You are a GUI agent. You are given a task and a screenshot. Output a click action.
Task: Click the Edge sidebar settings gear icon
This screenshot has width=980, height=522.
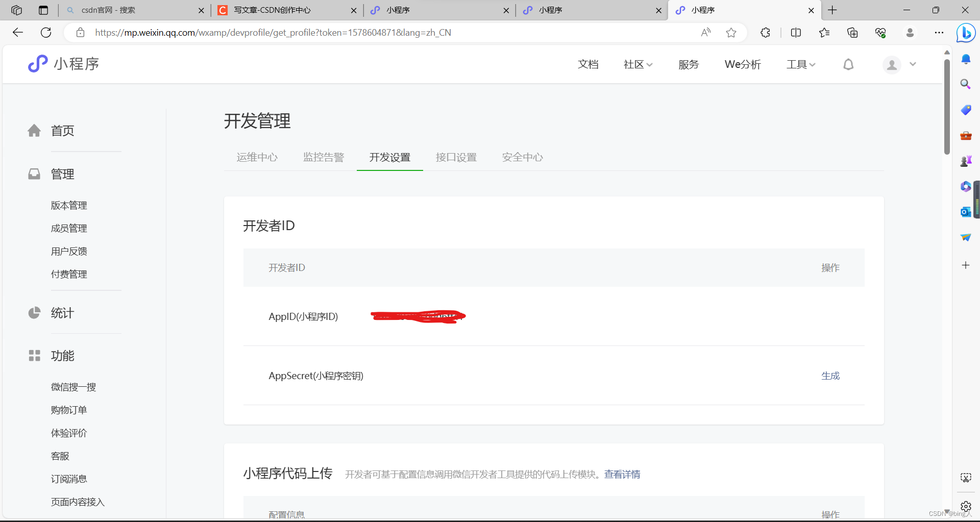966,506
